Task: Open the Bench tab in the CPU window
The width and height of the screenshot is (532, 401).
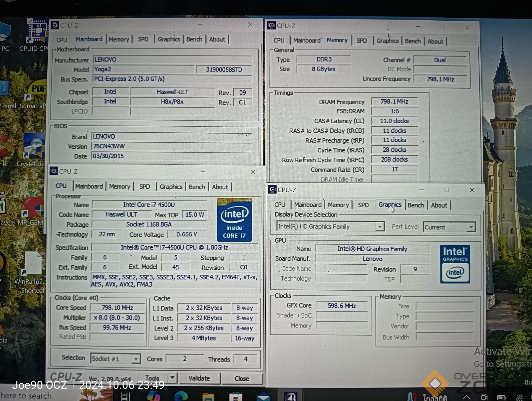Action: pos(197,187)
